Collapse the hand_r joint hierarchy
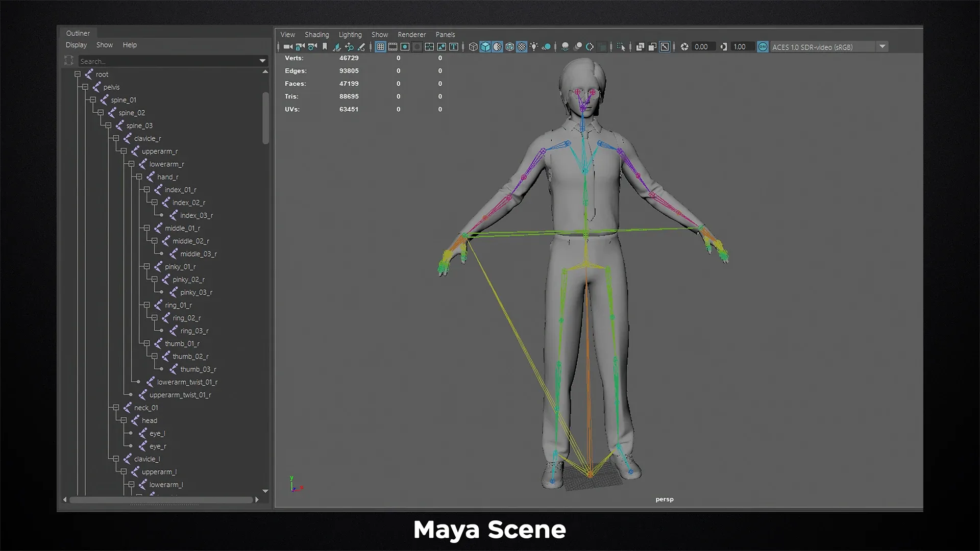The width and height of the screenshot is (980, 551). click(x=139, y=177)
